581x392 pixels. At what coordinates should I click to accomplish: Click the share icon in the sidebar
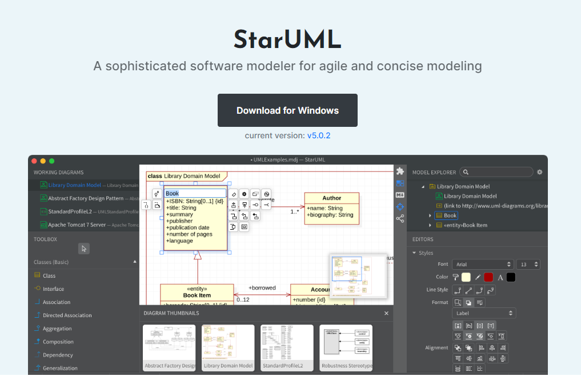(x=400, y=219)
